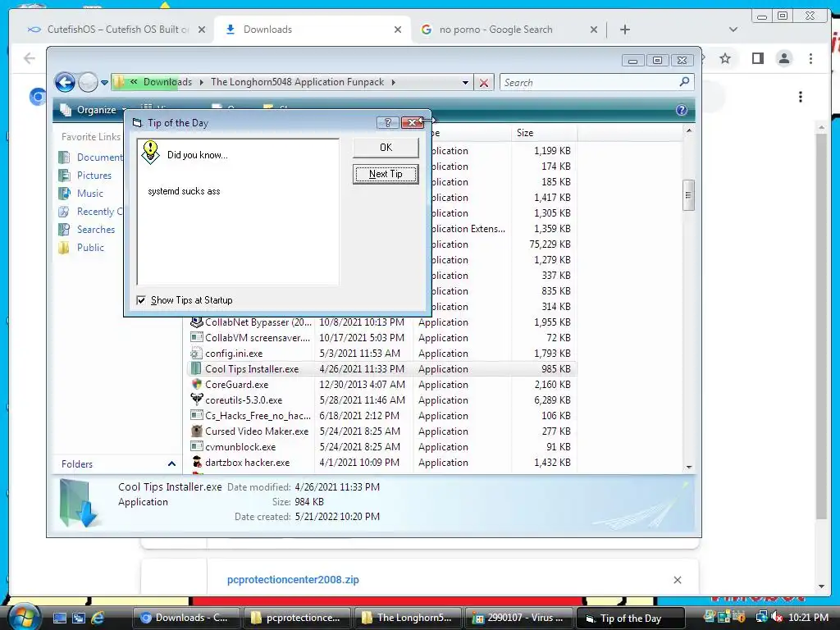The width and height of the screenshot is (840, 630).
Task: Open the Tip of the Day help button
Action: [387, 123]
